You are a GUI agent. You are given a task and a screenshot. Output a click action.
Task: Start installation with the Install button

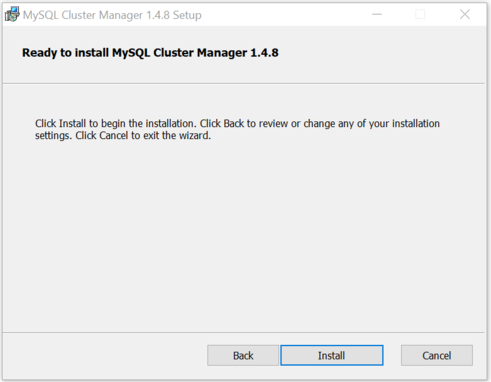[332, 355]
